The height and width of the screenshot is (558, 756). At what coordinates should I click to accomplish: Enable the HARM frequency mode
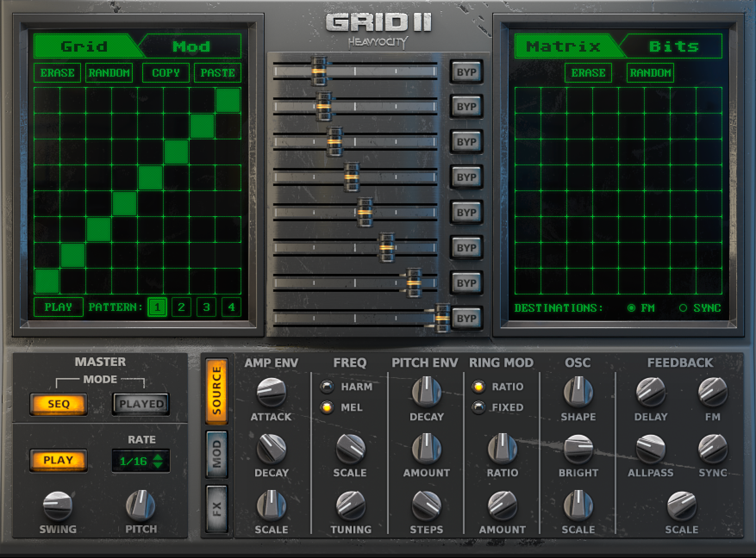pos(327,387)
